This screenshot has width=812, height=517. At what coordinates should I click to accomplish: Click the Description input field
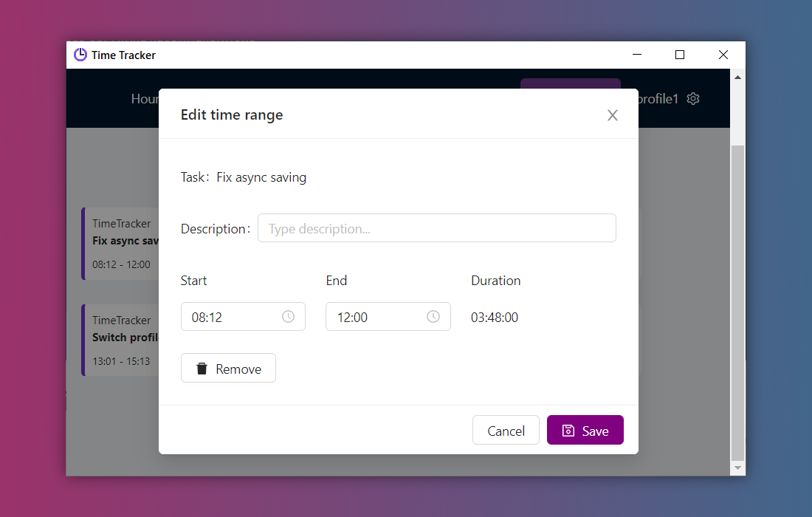(x=436, y=228)
